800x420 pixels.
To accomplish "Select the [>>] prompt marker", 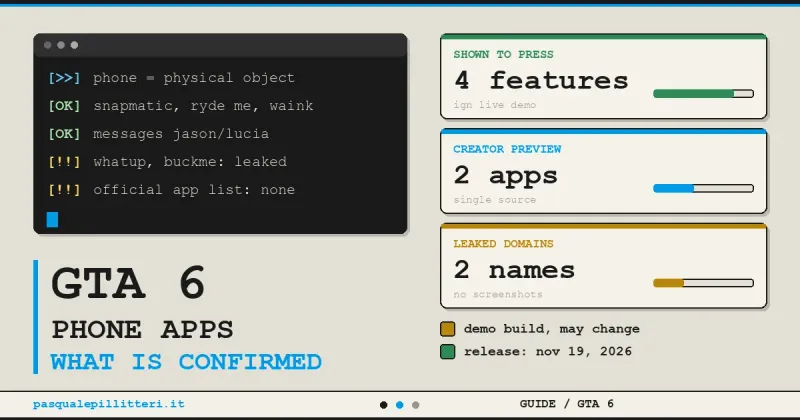I will pyautogui.click(x=64, y=78).
